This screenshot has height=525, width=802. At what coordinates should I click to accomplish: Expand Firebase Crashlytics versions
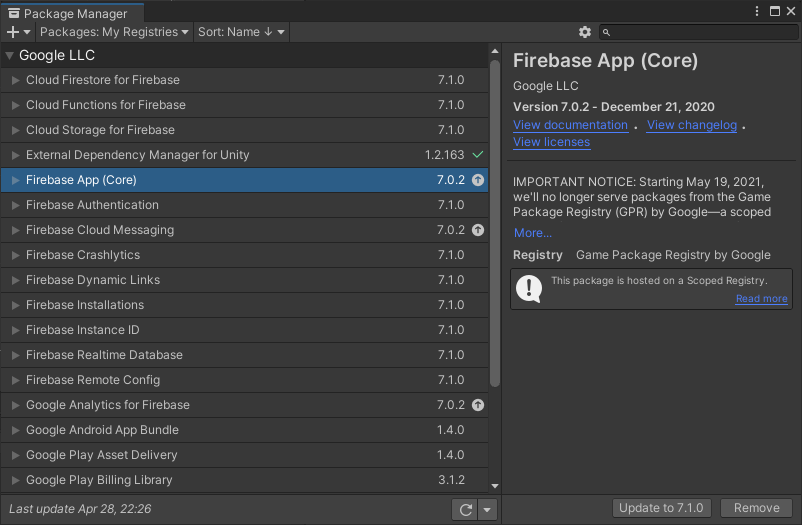tap(15, 255)
